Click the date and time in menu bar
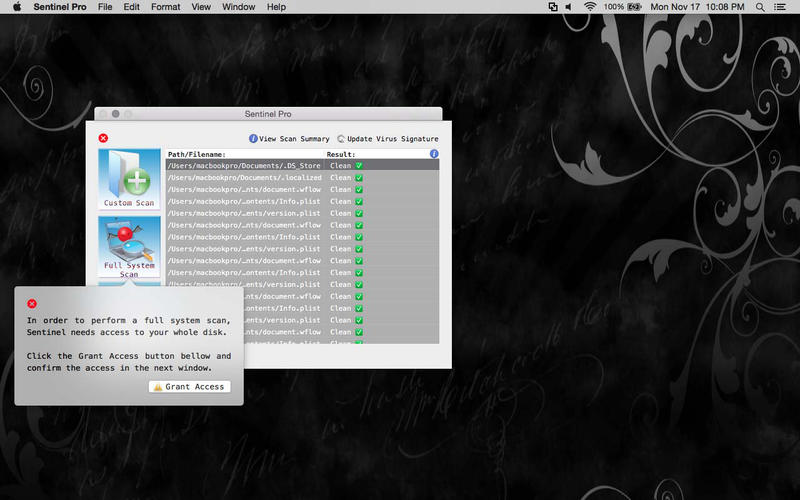The width and height of the screenshot is (800, 500). click(x=697, y=7)
